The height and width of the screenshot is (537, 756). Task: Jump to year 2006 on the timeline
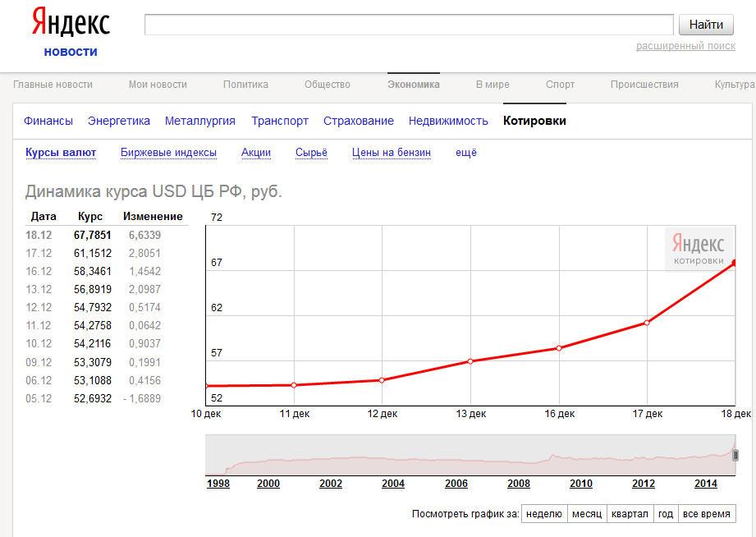456,484
